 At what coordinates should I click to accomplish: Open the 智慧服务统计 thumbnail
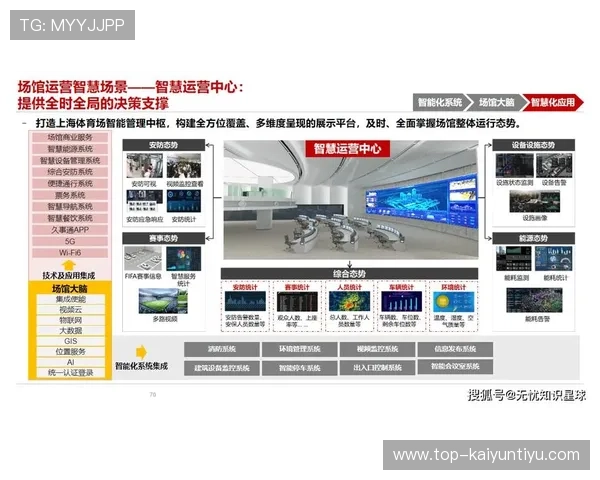(x=183, y=259)
